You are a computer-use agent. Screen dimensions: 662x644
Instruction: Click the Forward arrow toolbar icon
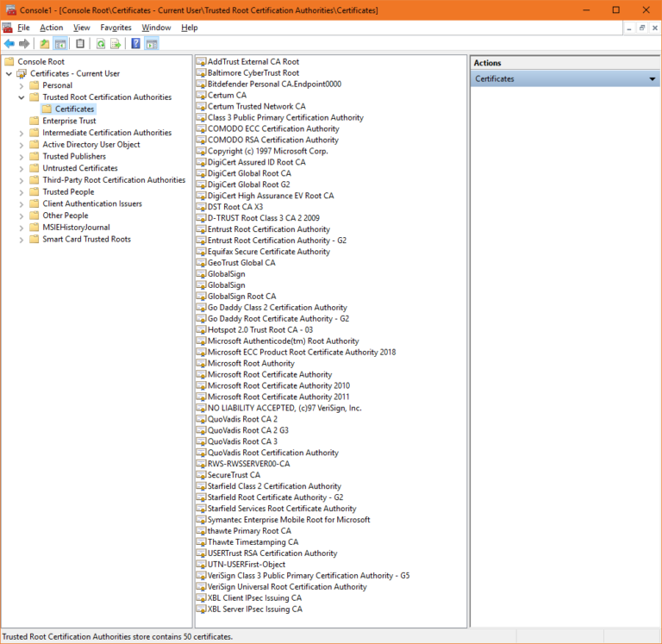(24, 43)
